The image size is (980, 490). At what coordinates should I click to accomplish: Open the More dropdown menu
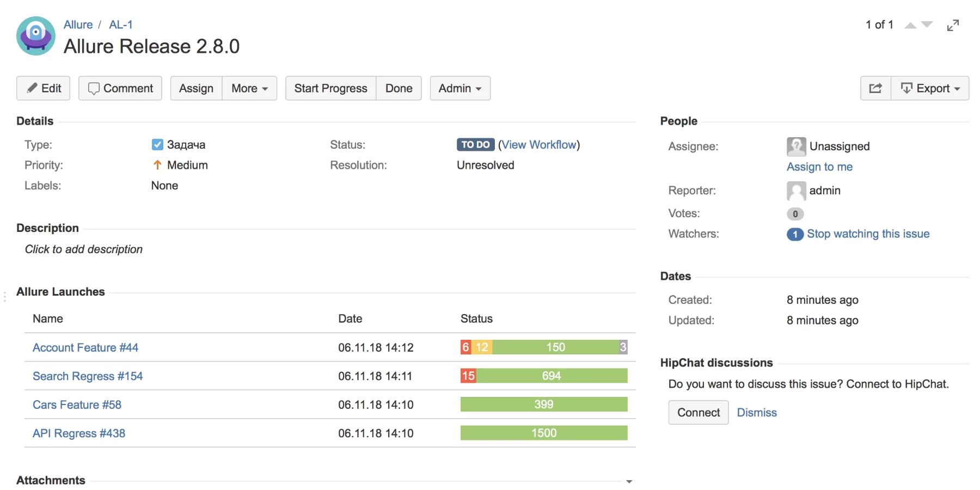coord(249,88)
